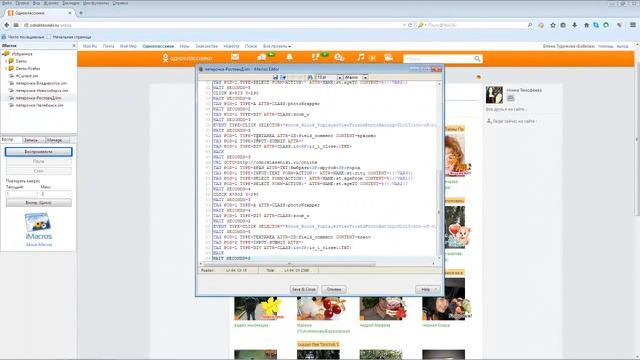Screen dimensions: 640x360
Task: Open Odnoklassniki notifications bell icon
Action: (289, 57)
